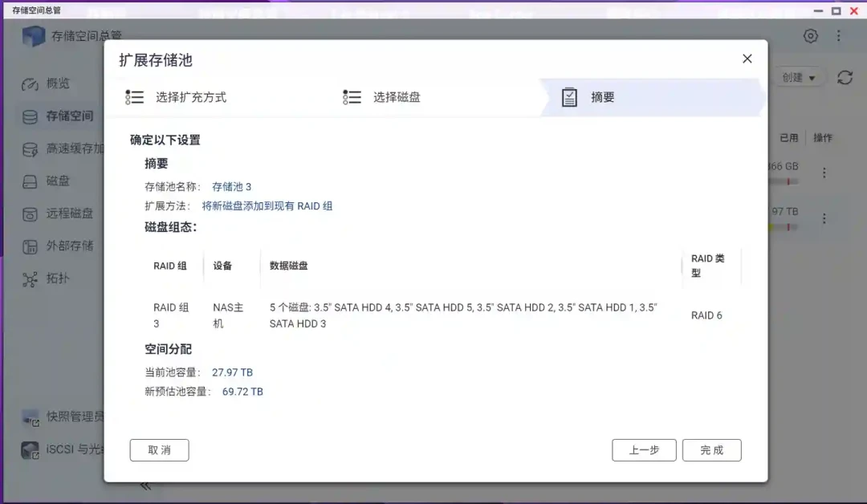Click the NAS主机 device cell
The image size is (867, 504).
point(228,315)
